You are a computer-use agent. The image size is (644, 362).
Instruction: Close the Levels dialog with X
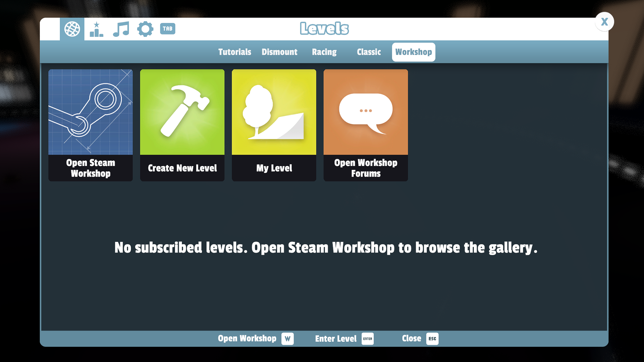click(x=604, y=22)
